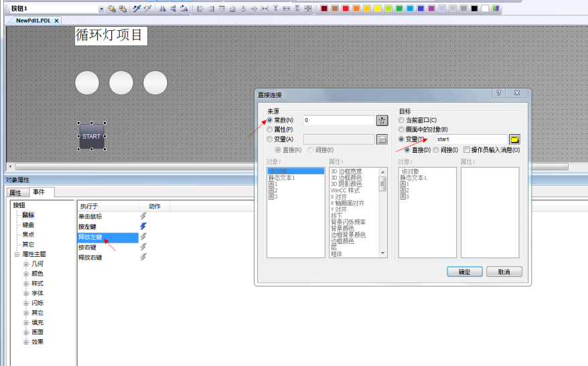Collapse the 属性主题 tree node

pos(17,254)
